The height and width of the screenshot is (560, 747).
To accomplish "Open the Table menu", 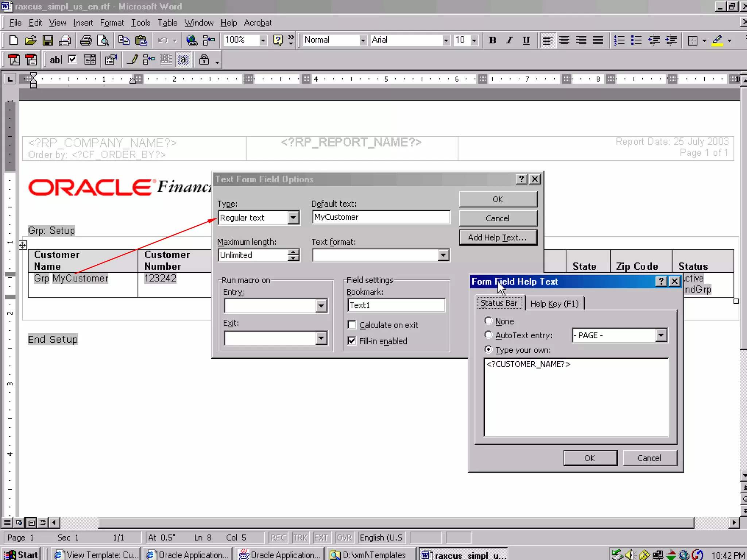I will pyautogui.click(x=167, y=23).
